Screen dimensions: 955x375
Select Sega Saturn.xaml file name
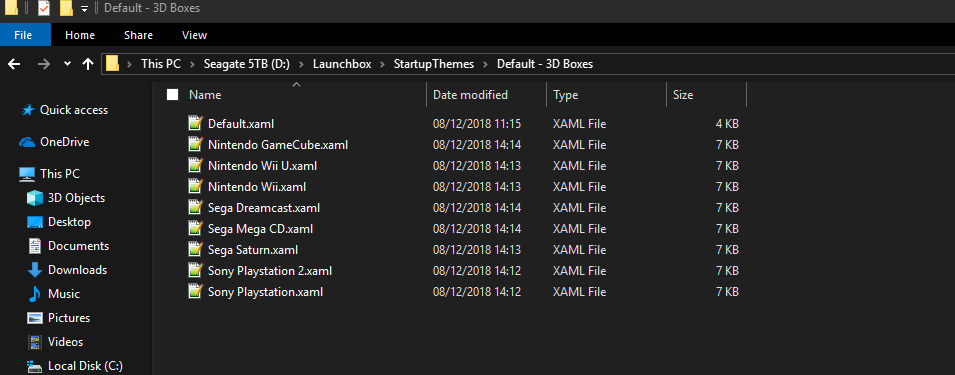click(x=253, y=250)
